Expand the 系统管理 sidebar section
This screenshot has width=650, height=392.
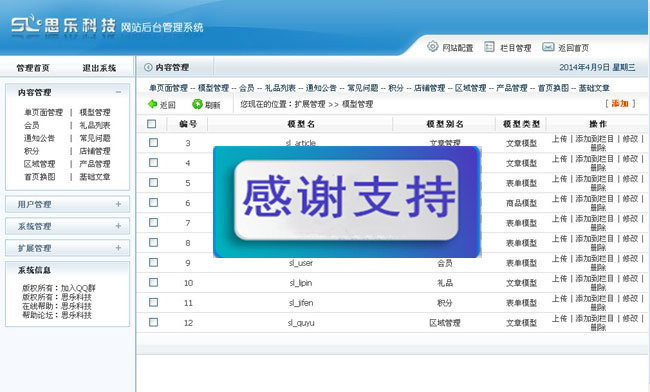(x=119, y=226)
